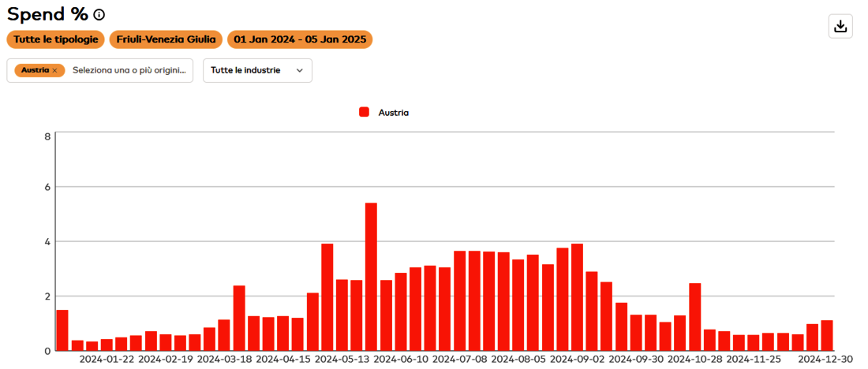Click the last bar at 2024-12-30

pos(826,335)
